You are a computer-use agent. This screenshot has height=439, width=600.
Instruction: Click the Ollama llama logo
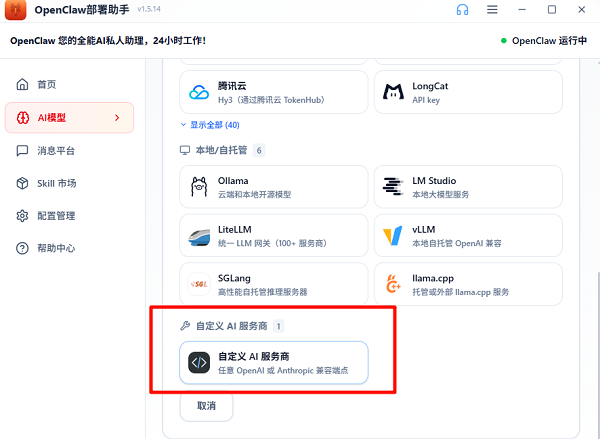point(199,187)
